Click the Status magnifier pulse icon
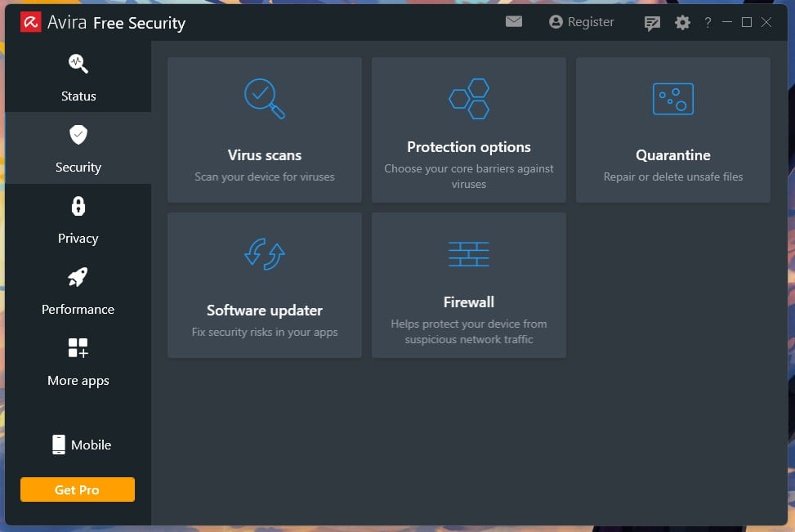 click(x=78, y=64)
